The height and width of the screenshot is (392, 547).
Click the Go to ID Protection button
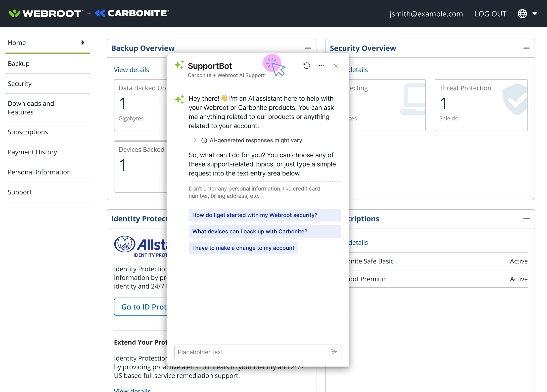[140, 307]
